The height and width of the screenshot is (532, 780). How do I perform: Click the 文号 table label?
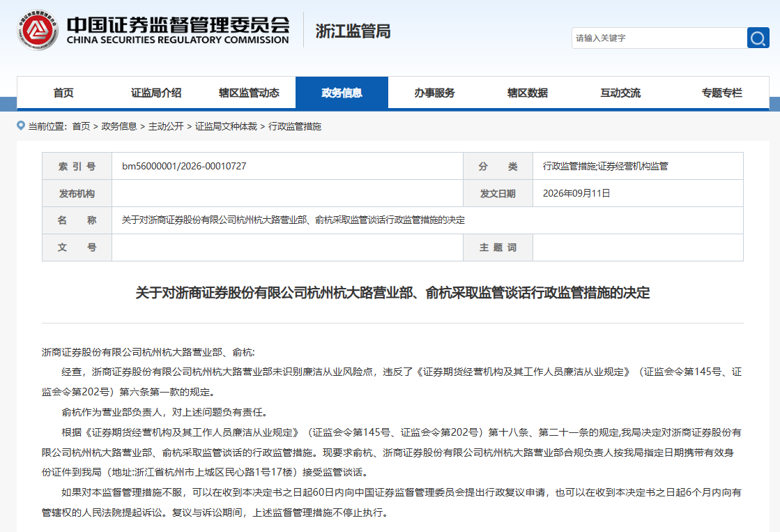[77, 248]
